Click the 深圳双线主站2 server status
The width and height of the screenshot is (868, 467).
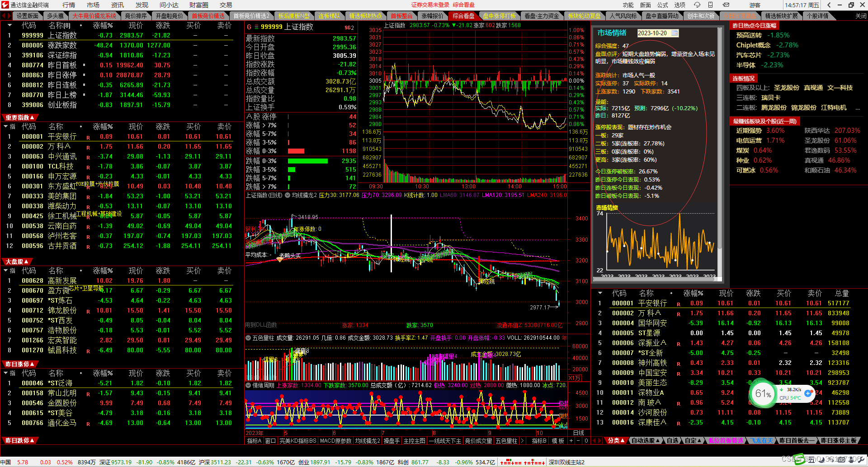[x=566, y=462]
